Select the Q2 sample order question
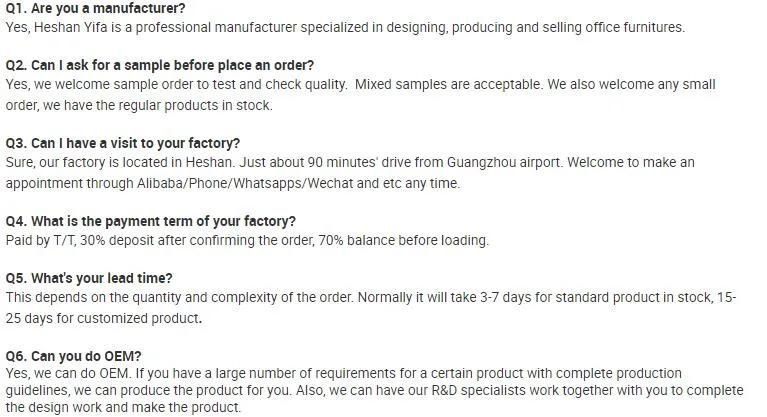Viewport: 767px width, 417px height. (x=160, y=66)
